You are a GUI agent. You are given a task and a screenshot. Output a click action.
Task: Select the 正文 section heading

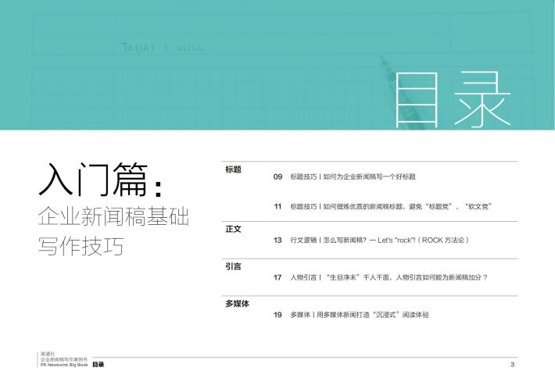click(233, 229)
